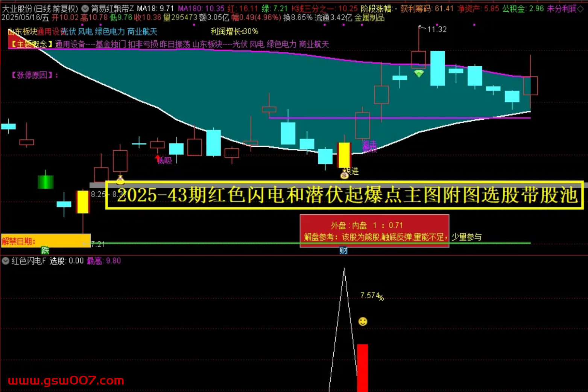Click the red up-arrow 低吸 signal
The width and height of the screenshot is (588, 392).
158,159
